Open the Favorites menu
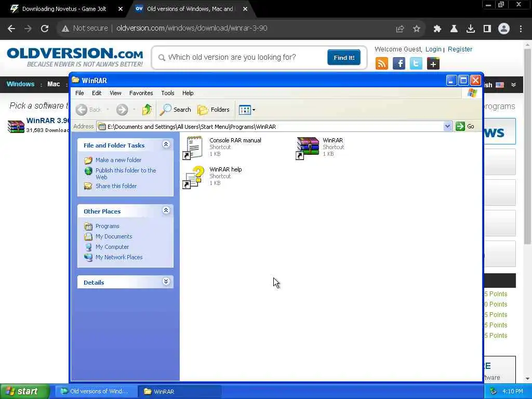 tap(141, 93)
